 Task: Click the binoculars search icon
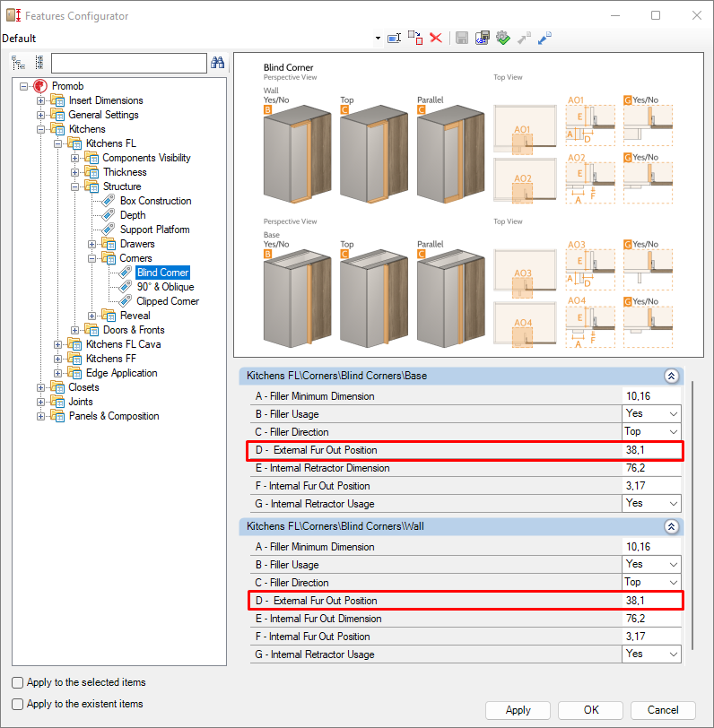coord(217,63)
